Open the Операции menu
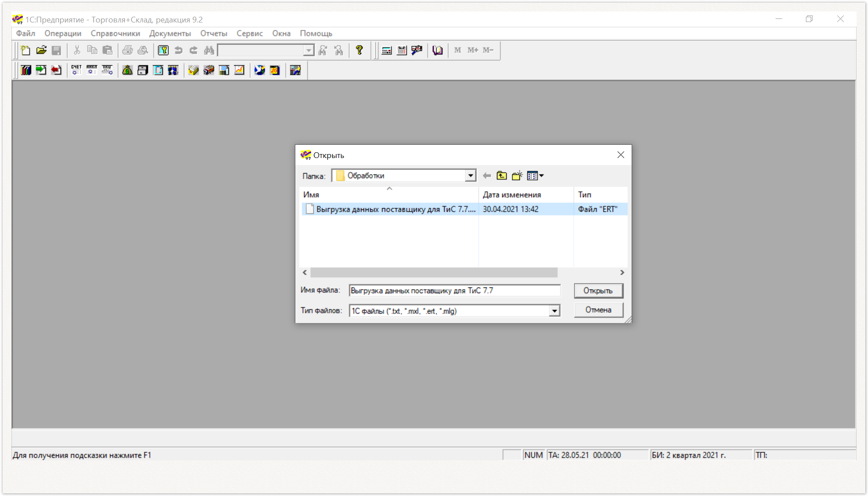 63,33
